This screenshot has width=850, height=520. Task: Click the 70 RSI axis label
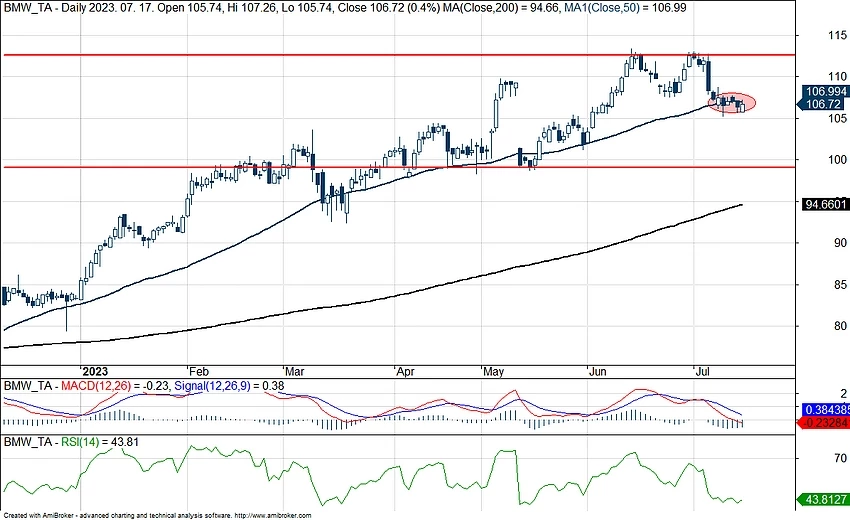point(840,458)
